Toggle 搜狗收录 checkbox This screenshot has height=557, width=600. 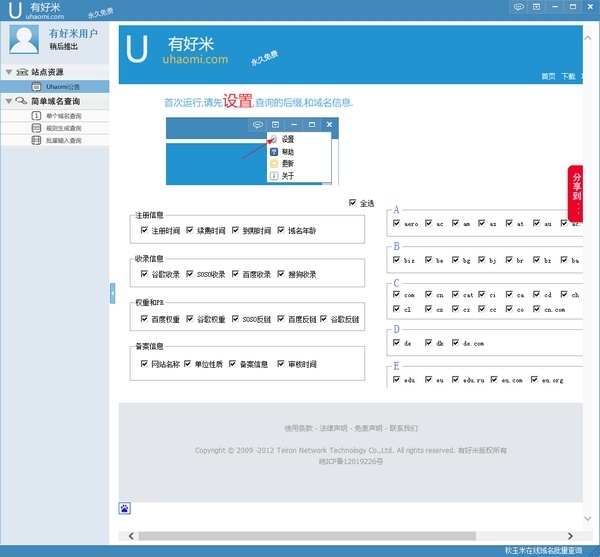[x=281, y=274]
